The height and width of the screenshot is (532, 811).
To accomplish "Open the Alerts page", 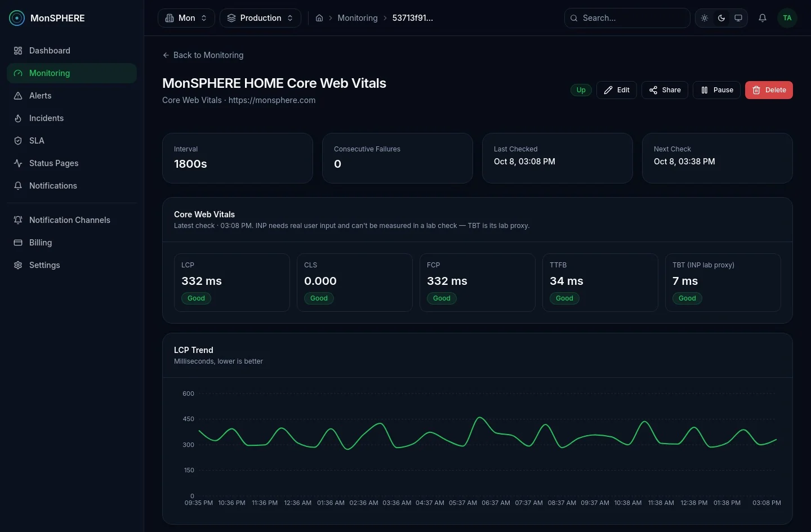I will click(x=72, y=96).
